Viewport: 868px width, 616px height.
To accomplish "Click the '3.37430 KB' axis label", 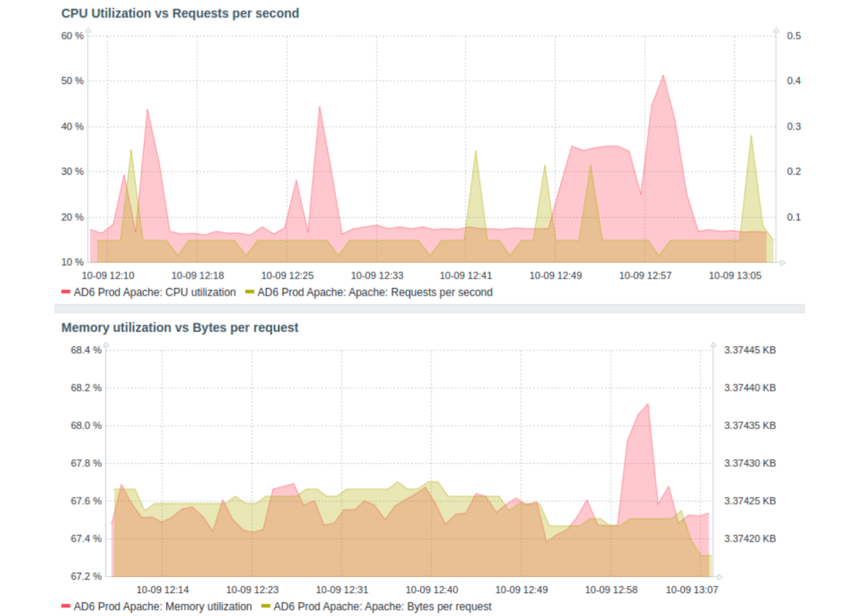I will pyautogui.click(x=750, y=463).
